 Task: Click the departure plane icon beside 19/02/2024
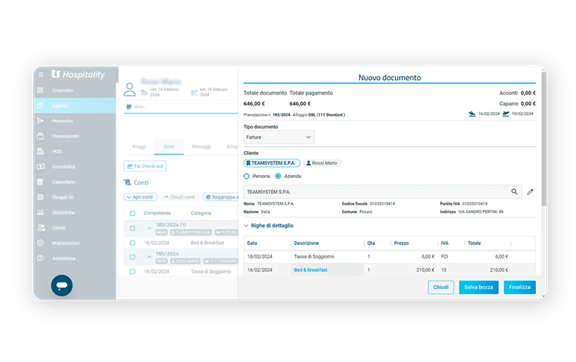pyautogui.click(x=505, y=114)
